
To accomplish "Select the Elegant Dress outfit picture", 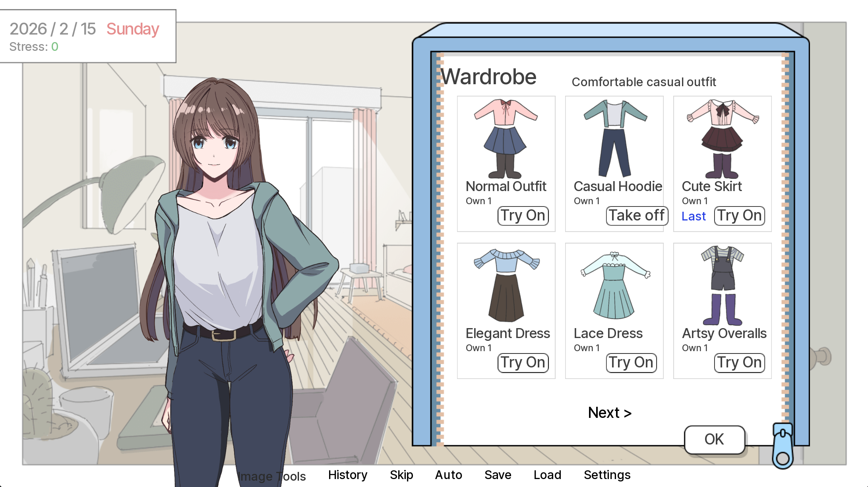I will click(507, 285).
